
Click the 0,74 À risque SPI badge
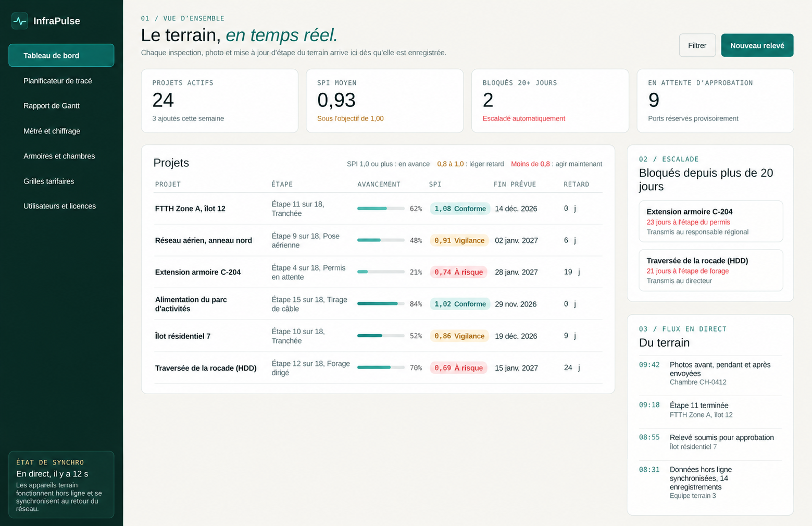458,272
